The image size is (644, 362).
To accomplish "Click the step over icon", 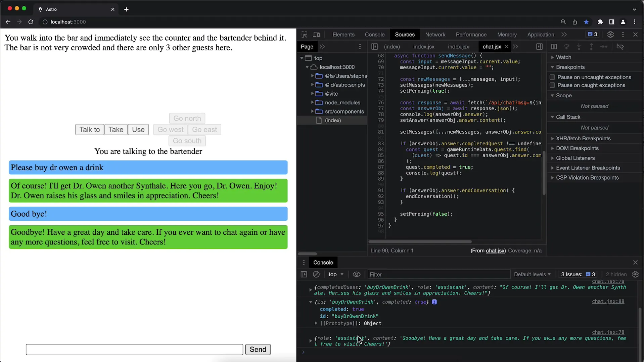I will 566,47.
